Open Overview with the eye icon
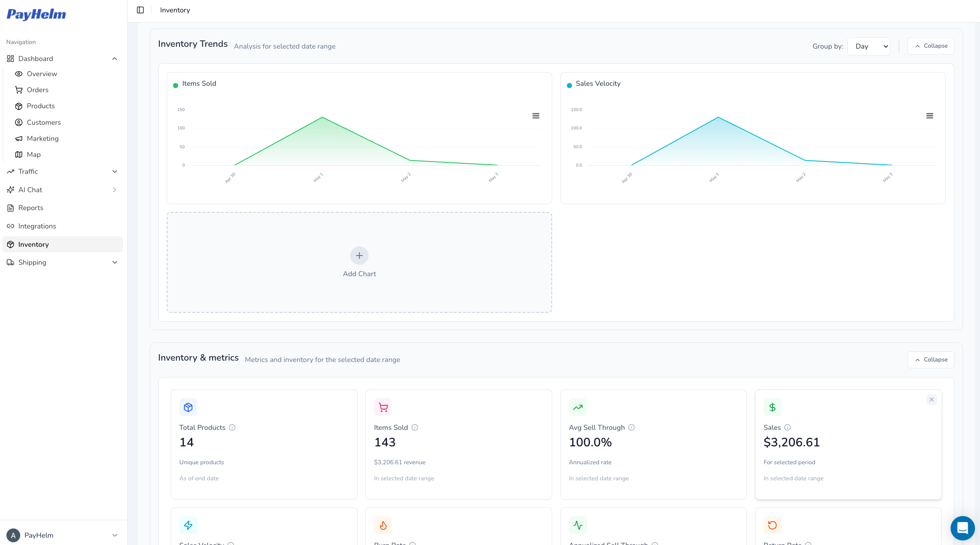 click(x=19, y=74)
